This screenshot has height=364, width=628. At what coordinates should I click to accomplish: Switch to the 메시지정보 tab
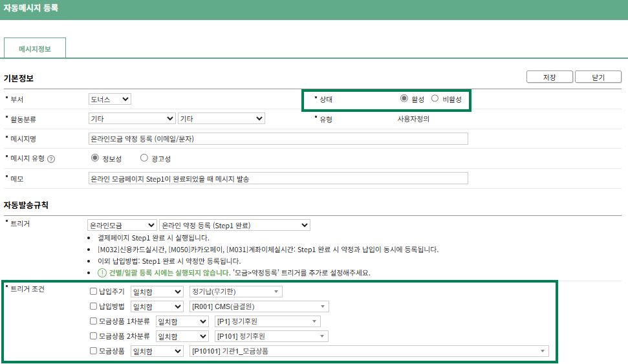[x=35, y=49]
